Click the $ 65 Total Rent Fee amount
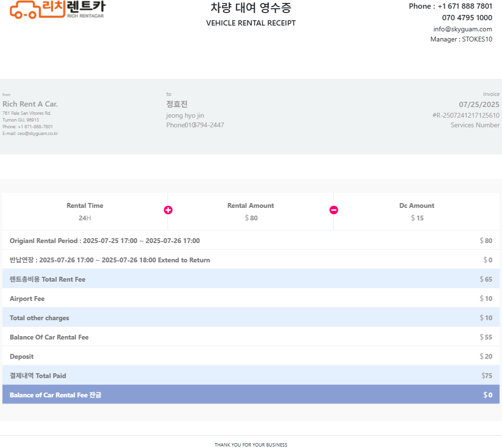This screenshot has width=502, height=448. tap(486, 279)
